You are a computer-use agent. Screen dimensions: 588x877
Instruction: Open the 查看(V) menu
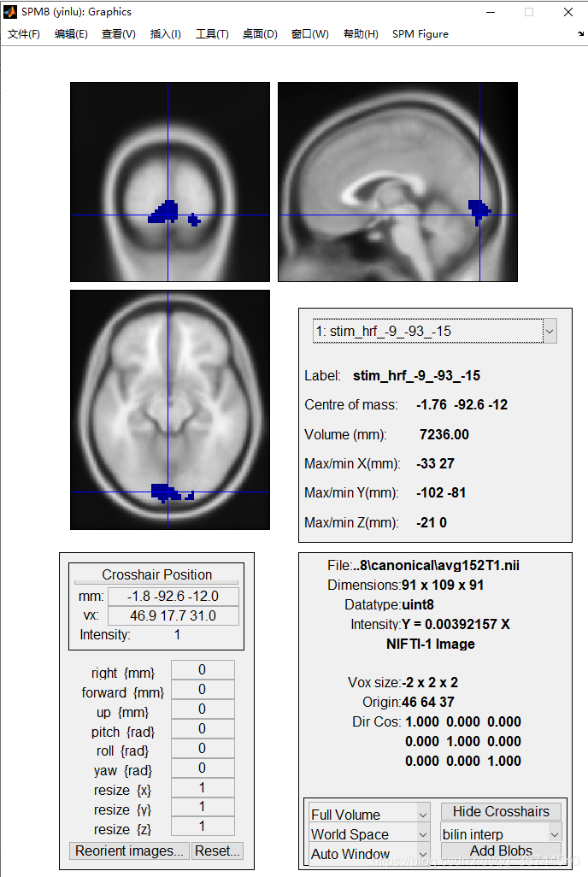119,34
